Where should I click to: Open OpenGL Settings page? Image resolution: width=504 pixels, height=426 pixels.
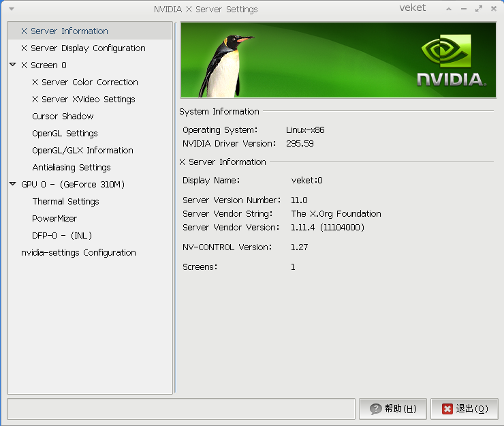pyautogui.click(x=65, y=134)
